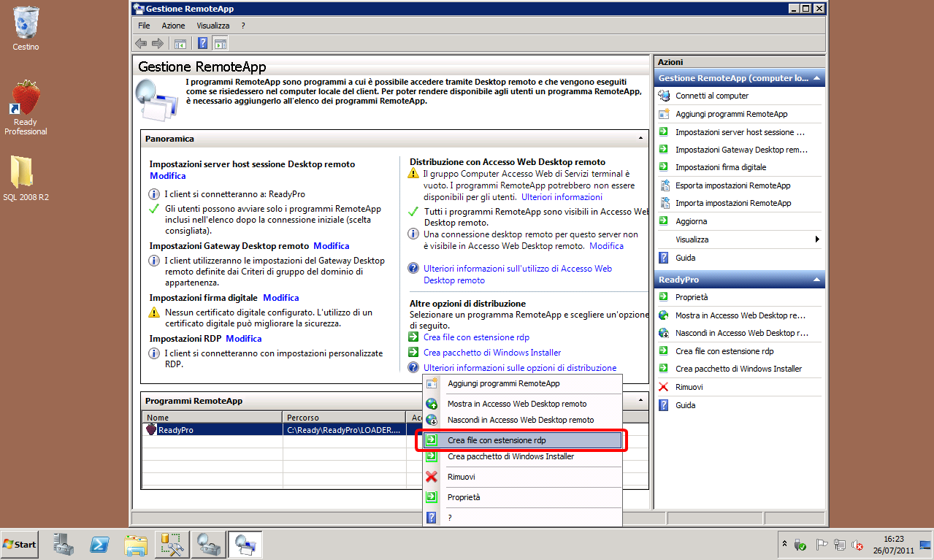The height and width of the screenshot is (560, 934).
Task: Click Modifica next to Impostazioni RDP
Action: coord(244,339)
